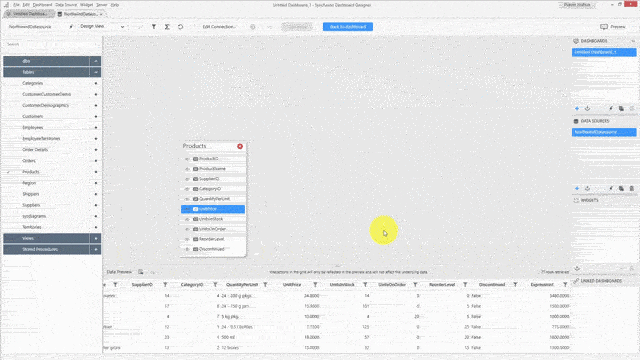This screenshot has width=640, height=360.
Task: Open the Widget menu
Action: point(87,5)
